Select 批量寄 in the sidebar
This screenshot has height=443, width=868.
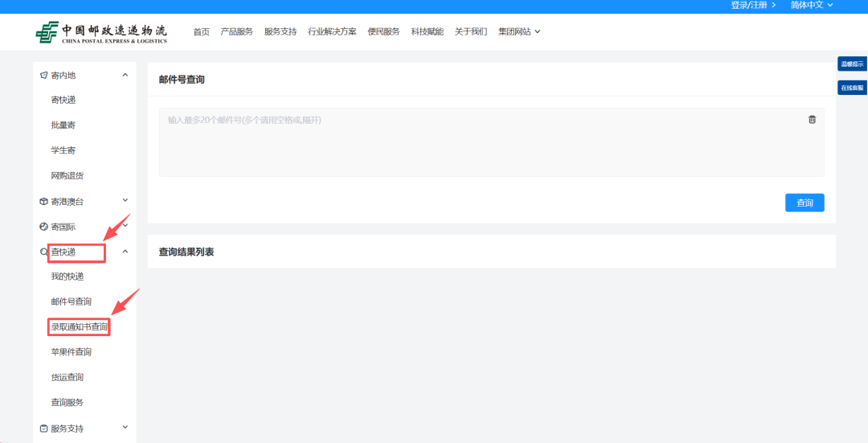(x=63, y=125)
